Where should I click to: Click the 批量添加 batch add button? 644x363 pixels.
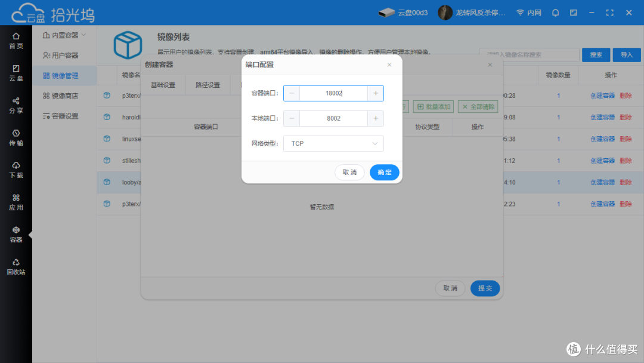tap(434, 107)
